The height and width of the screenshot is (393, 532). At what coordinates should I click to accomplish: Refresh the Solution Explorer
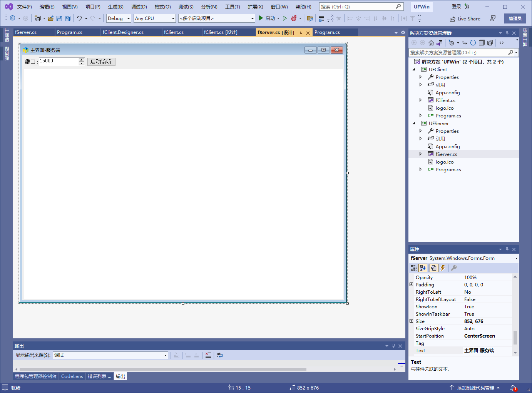point(473,43)
